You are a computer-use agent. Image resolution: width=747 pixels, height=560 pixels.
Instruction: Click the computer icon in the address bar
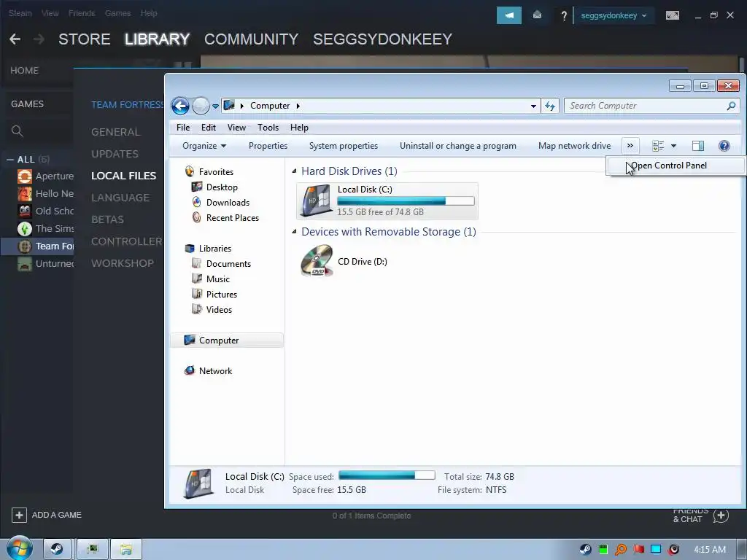pyautogui.click(x=229, y=105)
